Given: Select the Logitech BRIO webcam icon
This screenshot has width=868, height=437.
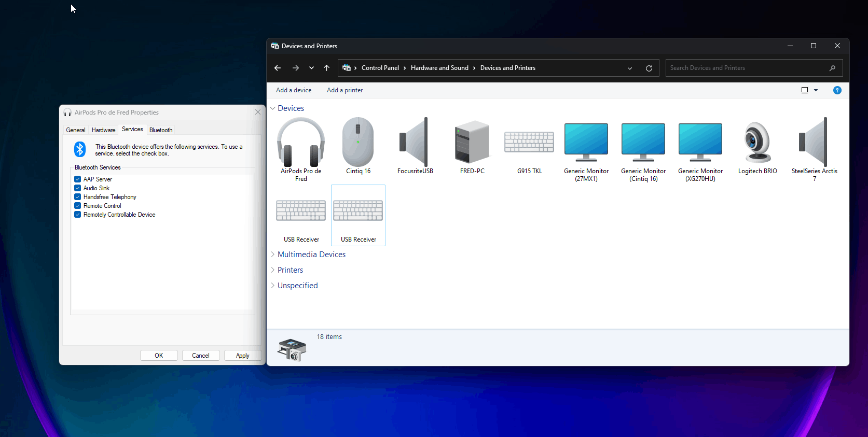Looking at the screenshot, I should 757,143.
